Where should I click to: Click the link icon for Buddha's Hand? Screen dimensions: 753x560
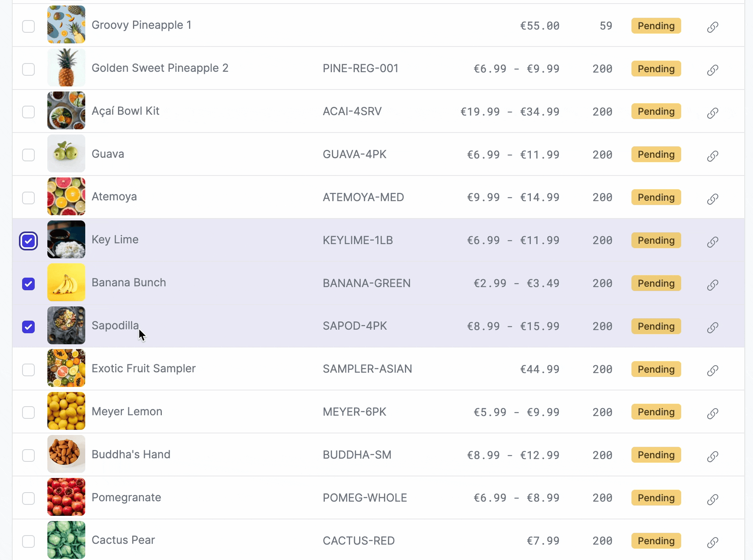tap(712, 456)
